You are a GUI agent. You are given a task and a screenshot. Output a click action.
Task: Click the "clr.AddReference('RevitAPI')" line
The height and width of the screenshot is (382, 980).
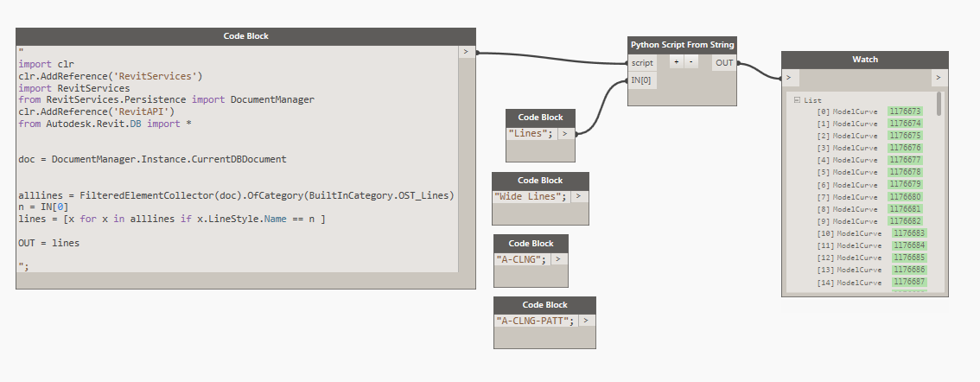[x=96, y=111]
